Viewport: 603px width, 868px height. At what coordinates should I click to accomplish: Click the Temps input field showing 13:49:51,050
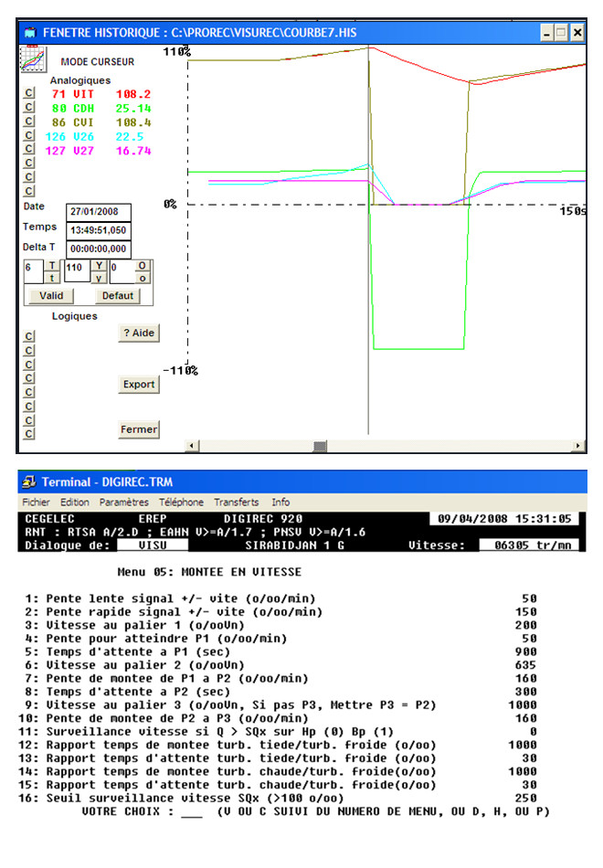tap(98, 229)
